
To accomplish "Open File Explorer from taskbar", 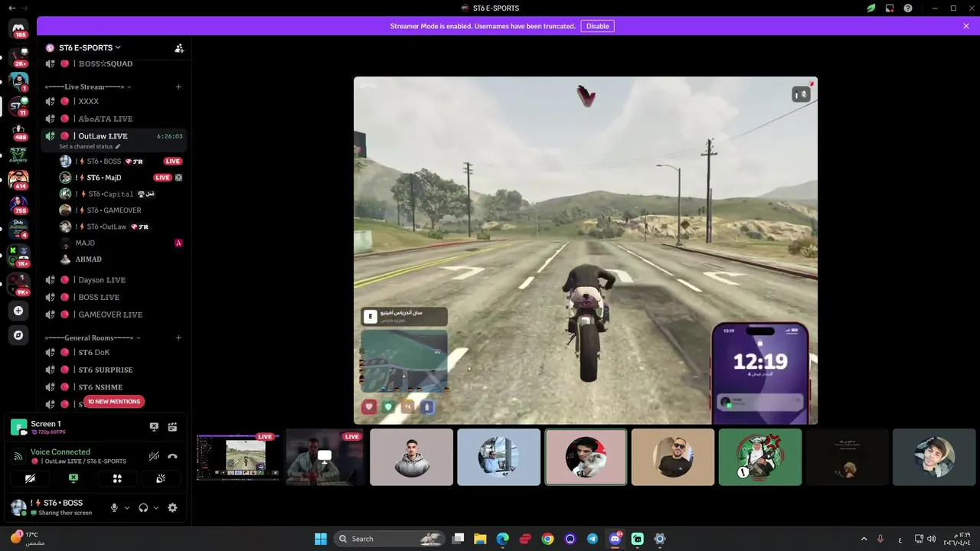I will [480, 539].
